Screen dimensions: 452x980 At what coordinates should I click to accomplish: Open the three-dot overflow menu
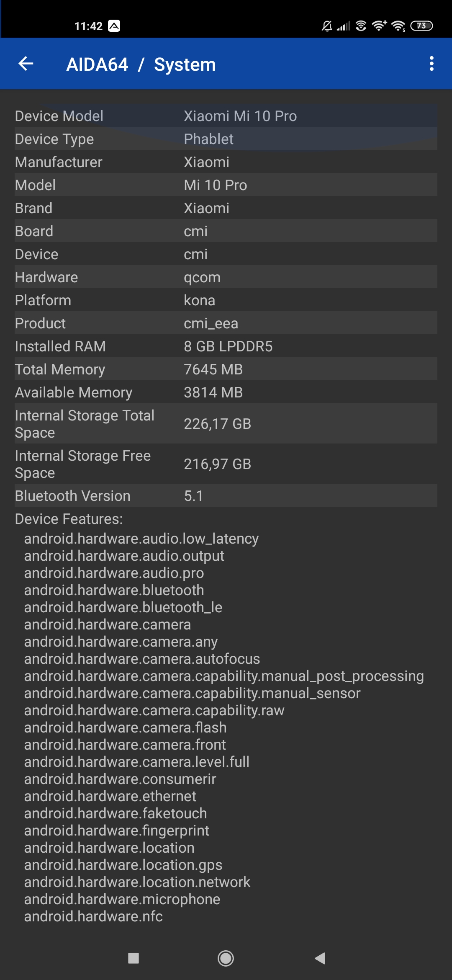pyautogui.click(x=431, y=64)
